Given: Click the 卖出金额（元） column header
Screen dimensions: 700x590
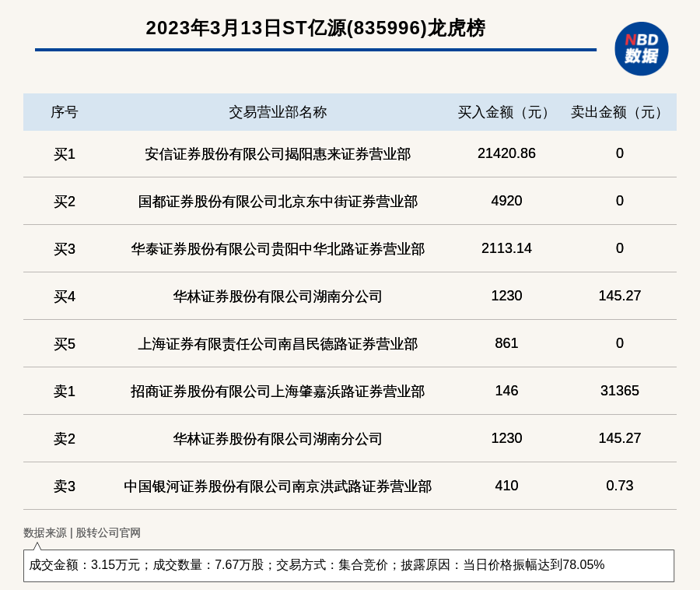Looking at the screenshot, I should pyautogui.click(x=619, y=112).
